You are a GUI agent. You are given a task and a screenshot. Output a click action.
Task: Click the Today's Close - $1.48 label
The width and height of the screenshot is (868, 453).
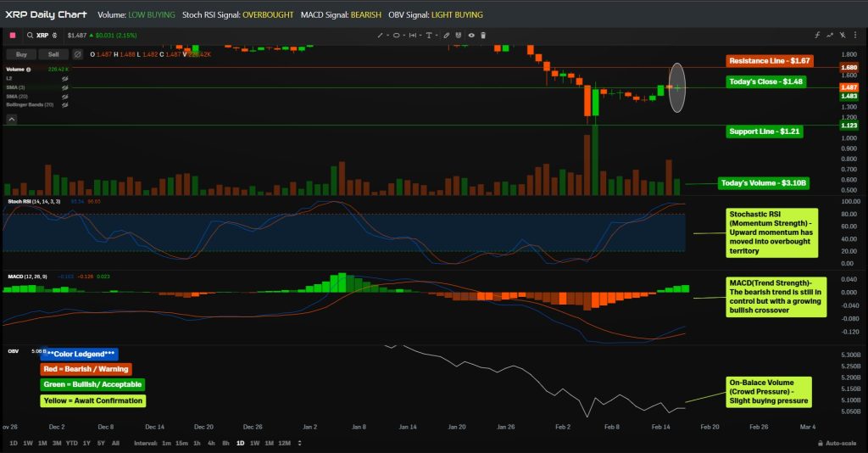(x=765, y=81)
